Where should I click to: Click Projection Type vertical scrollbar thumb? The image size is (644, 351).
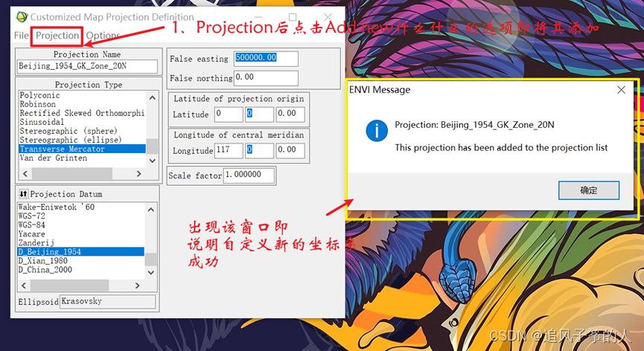tap(153, 146)
